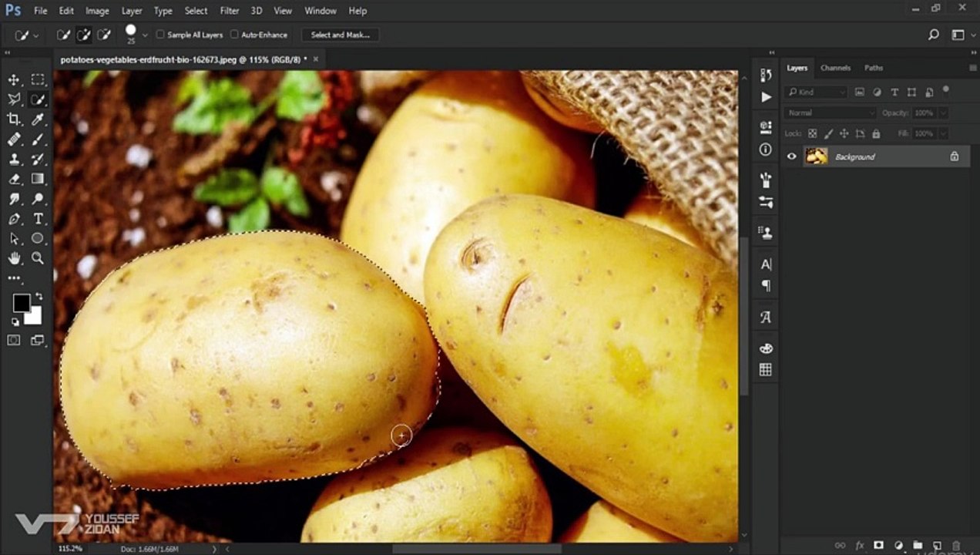The height and width of the screenshot is (555, 980).
Task: Open the Edit Toolbar three-dots button
Action: (14, 278)
